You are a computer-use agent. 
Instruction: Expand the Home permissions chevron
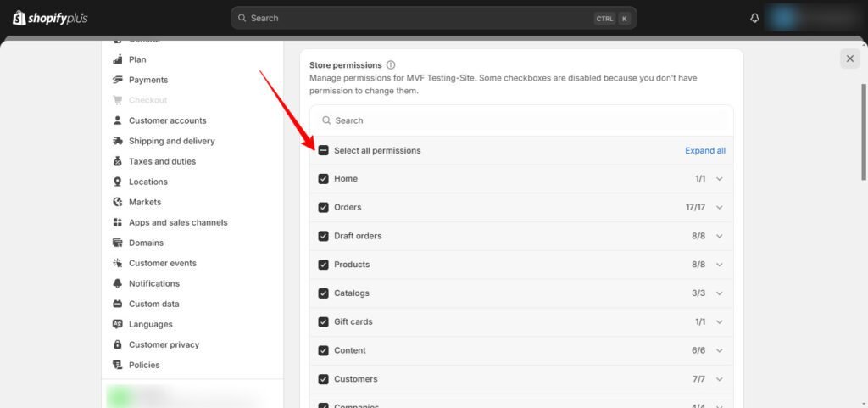pyautogui.click(x=720, y=179)
